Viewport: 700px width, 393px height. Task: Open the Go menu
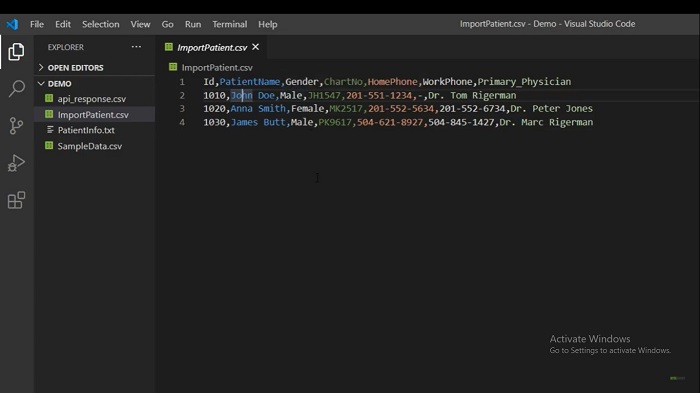tap(167, 24)
